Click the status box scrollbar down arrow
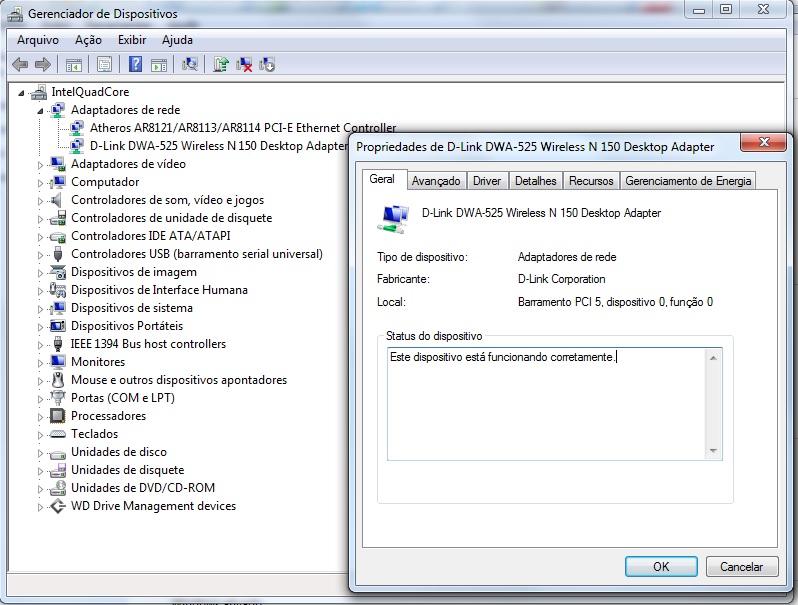This screenshot has height=605, width=798. [713, 450]
